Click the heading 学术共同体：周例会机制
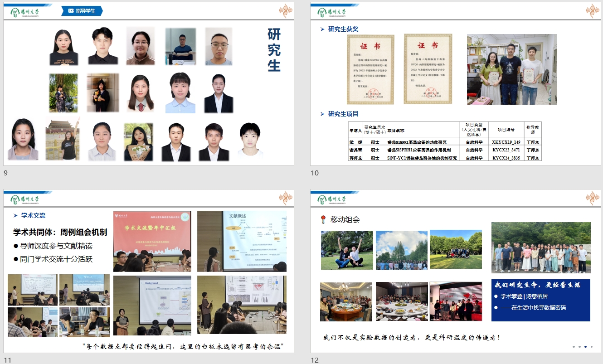The width and height of the screenshot is (603, 364). coord(60,232)
